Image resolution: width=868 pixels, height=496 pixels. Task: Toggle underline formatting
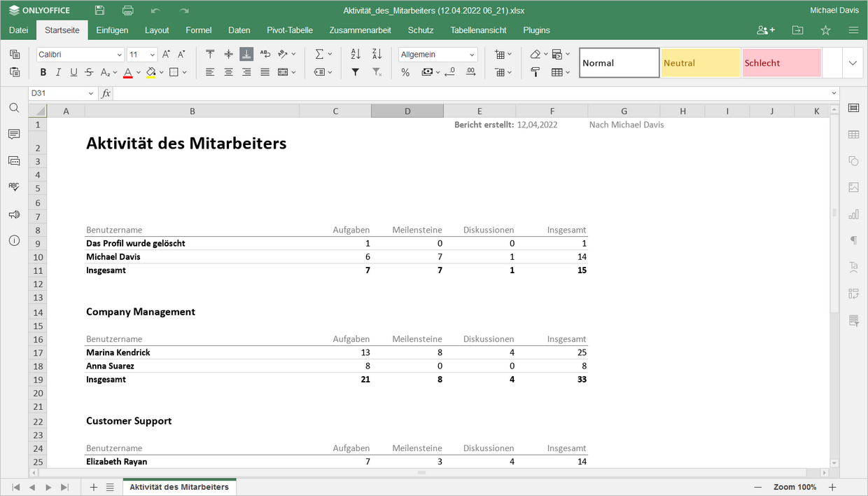point(73,72)
